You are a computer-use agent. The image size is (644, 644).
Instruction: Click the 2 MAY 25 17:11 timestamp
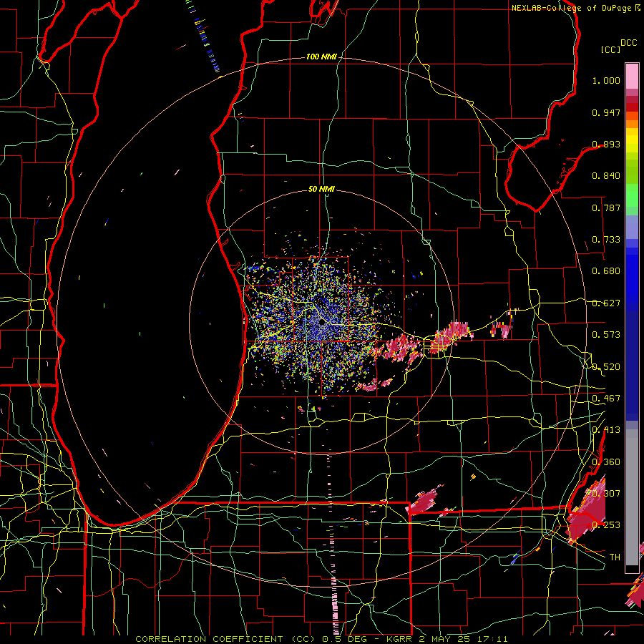click(x=463, y=639)
